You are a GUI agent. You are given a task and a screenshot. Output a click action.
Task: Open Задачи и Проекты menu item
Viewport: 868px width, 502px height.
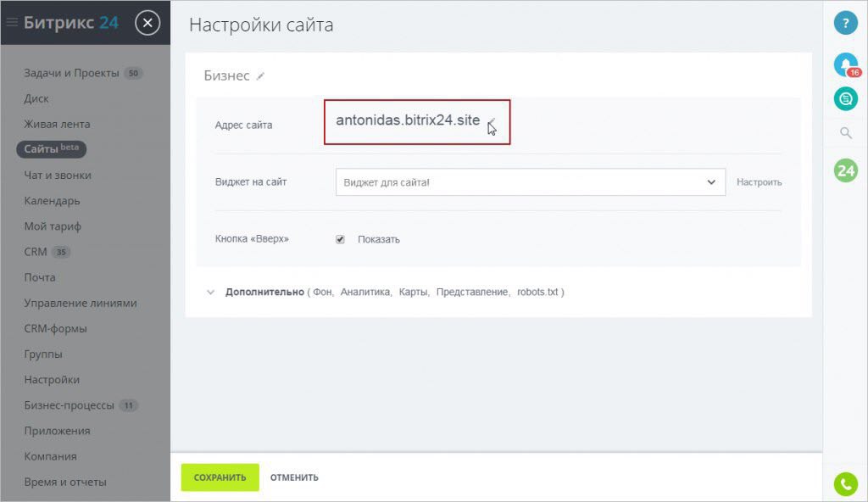click(71, 73)
